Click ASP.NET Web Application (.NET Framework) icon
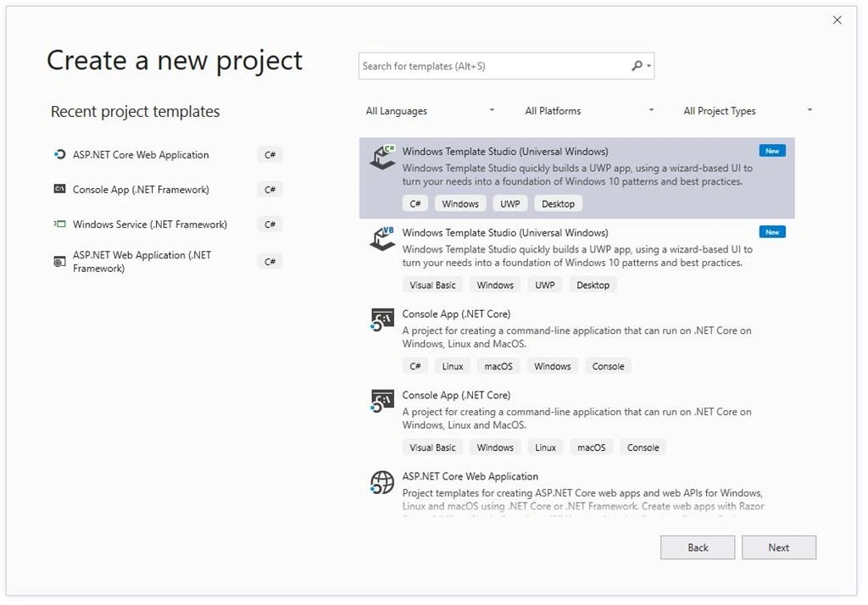This screenshot has height=605, width=868. 59,261
